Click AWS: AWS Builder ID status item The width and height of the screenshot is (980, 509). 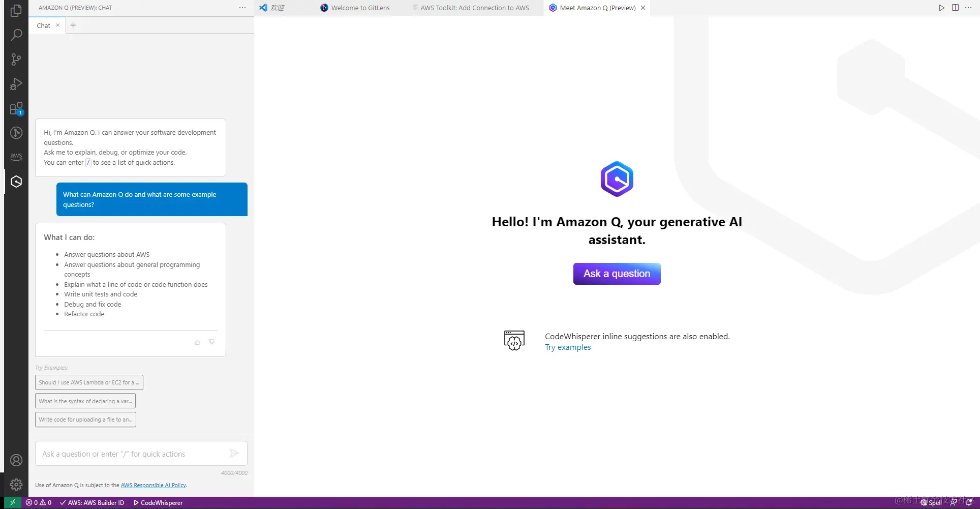[91, 502]
